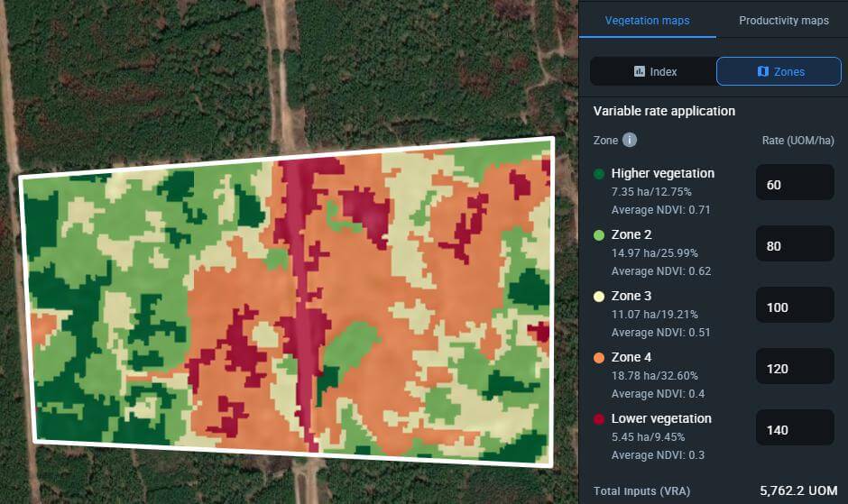Click the Average NDVI: 0.3 value
The width and height of the screenshot is (848, 504).
point(658,454)
